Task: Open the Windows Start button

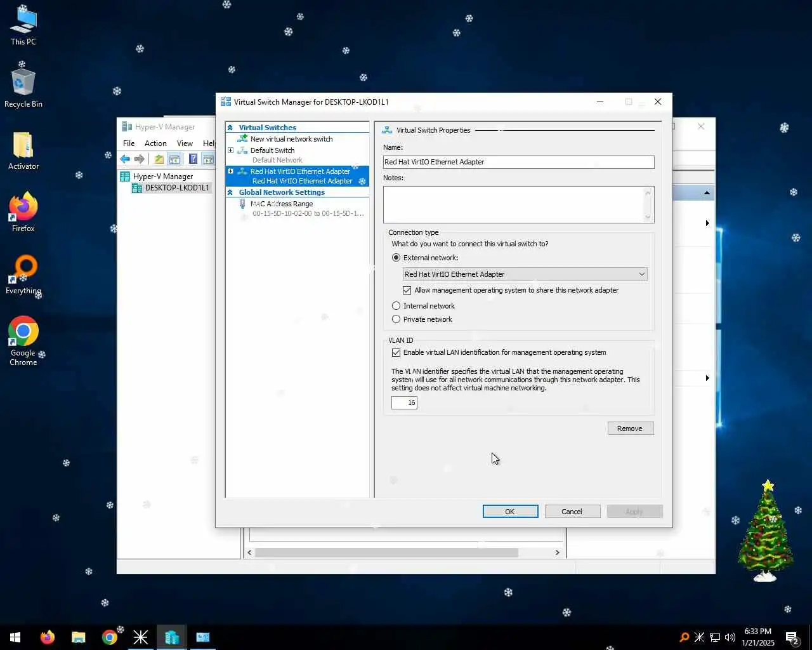Action: coord(15,637)
